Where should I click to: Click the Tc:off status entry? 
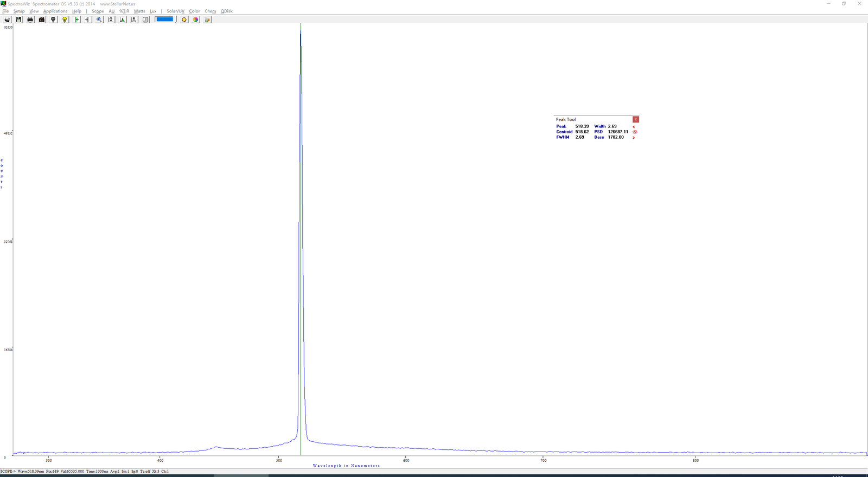point(145,472)
